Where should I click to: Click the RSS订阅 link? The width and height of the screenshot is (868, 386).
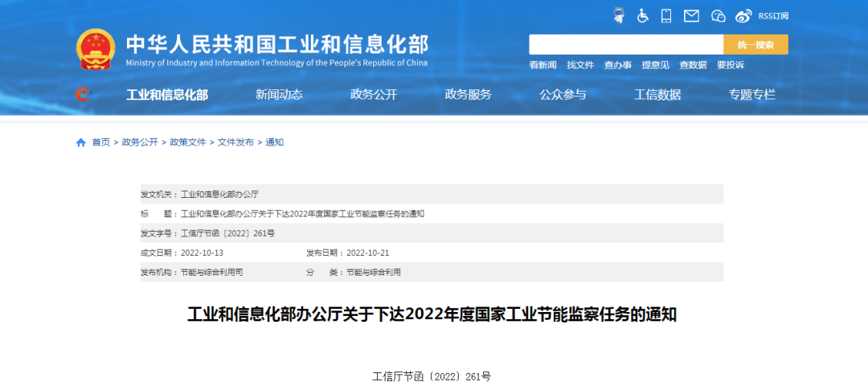click(x=773, y=16)
